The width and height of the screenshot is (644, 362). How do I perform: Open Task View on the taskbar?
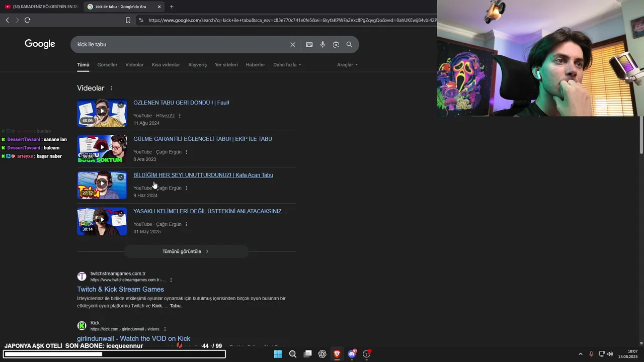(x=307, y=354)
